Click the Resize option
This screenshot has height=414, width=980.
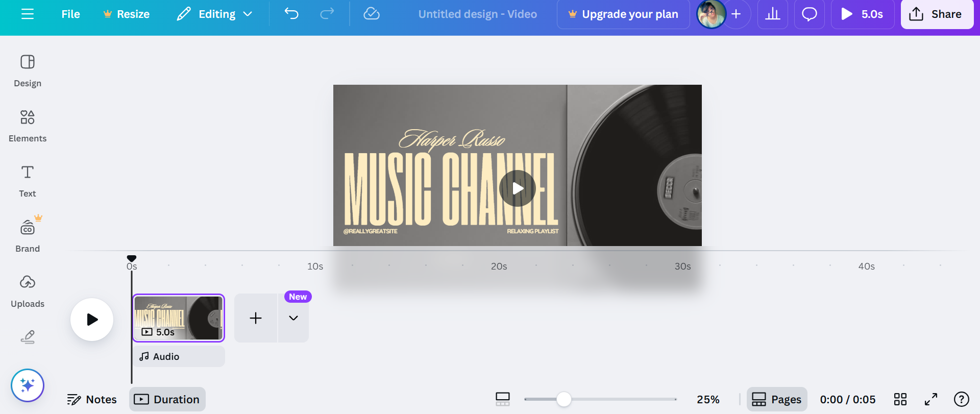(127, 14)
